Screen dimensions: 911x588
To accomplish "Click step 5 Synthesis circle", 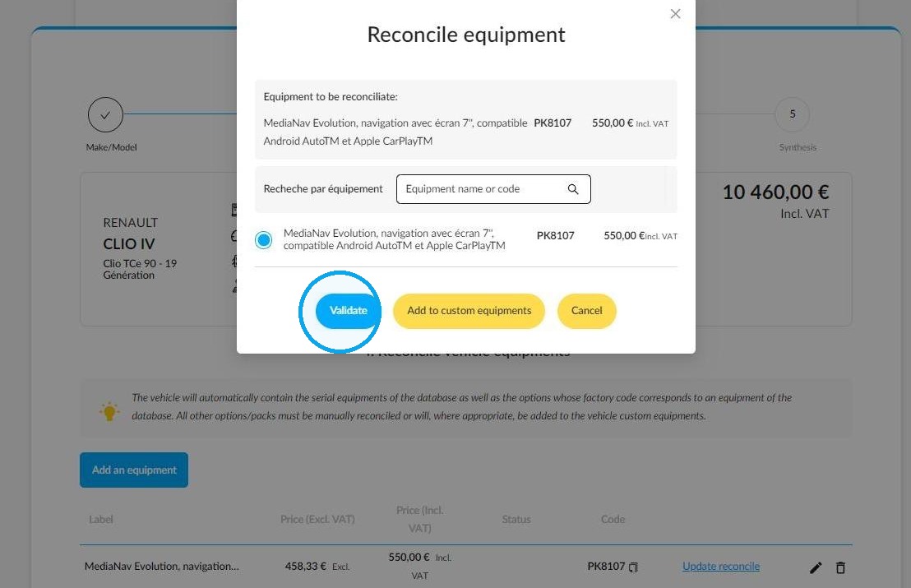I will point(792,114).
